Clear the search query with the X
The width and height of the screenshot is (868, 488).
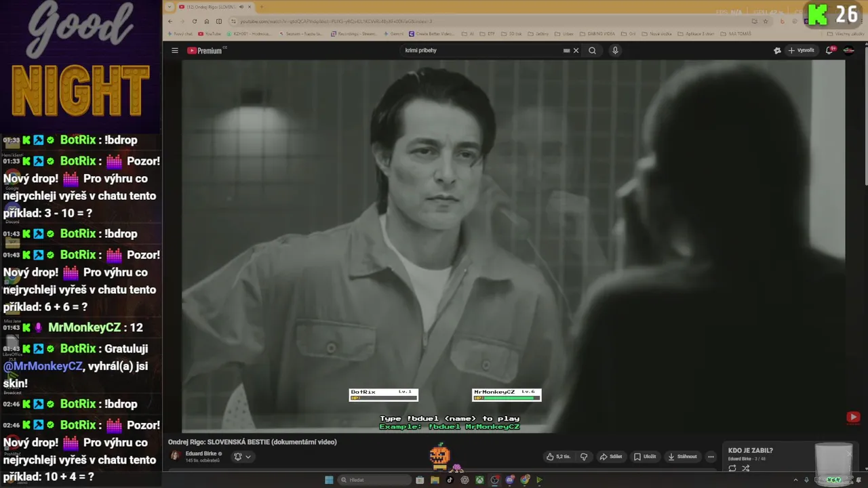pos(576,51)
